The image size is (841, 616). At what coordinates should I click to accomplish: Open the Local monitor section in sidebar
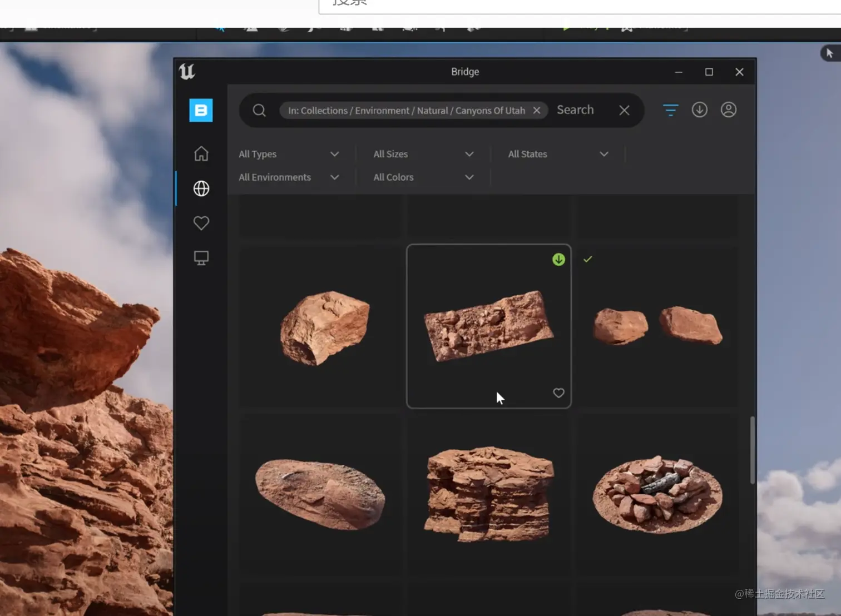(x=201, y=258)
